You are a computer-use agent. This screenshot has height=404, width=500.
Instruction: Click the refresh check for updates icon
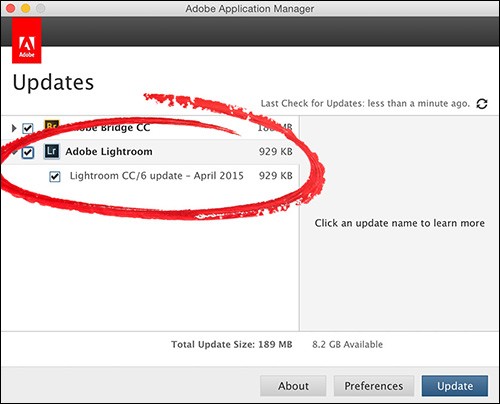(482, 104)
